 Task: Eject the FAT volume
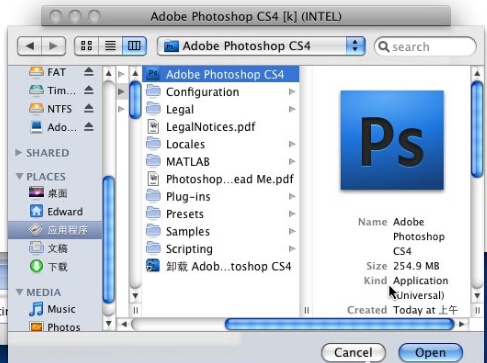coord(89,72)
